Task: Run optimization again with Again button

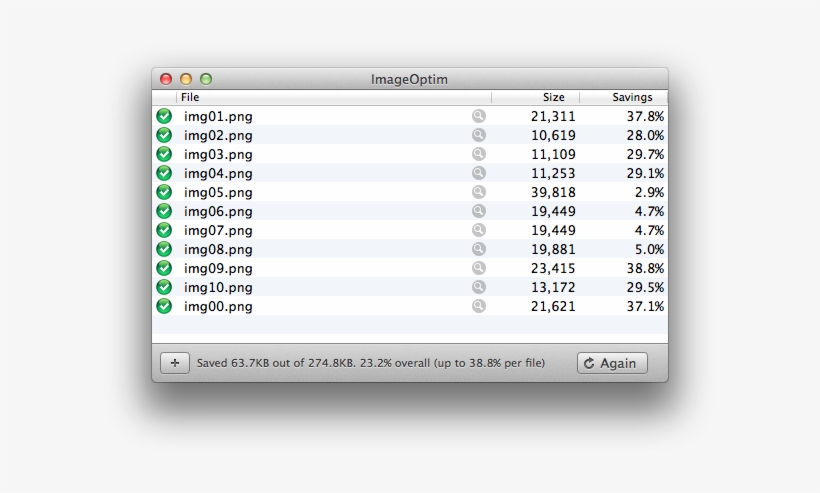Action: [x=612, y=363]
